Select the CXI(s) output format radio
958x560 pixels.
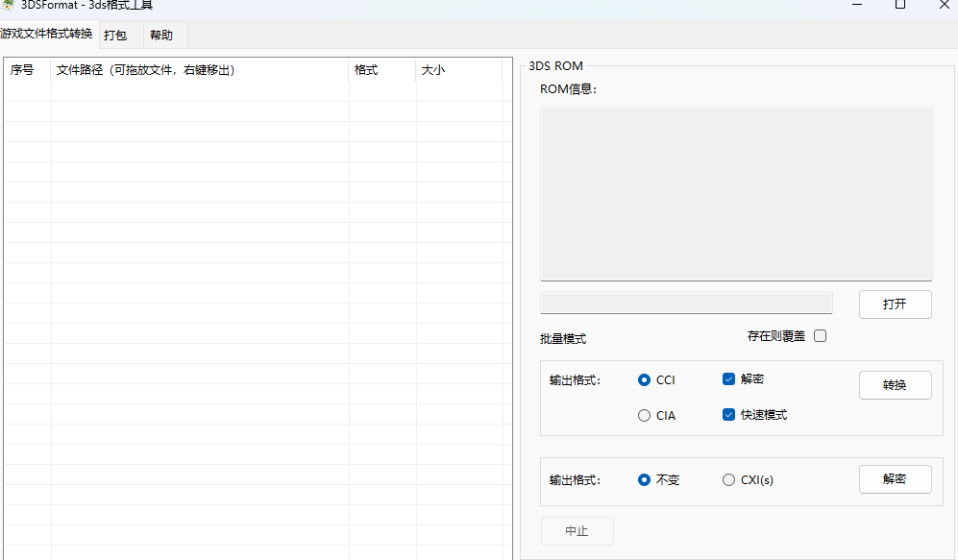pos(728,480)
